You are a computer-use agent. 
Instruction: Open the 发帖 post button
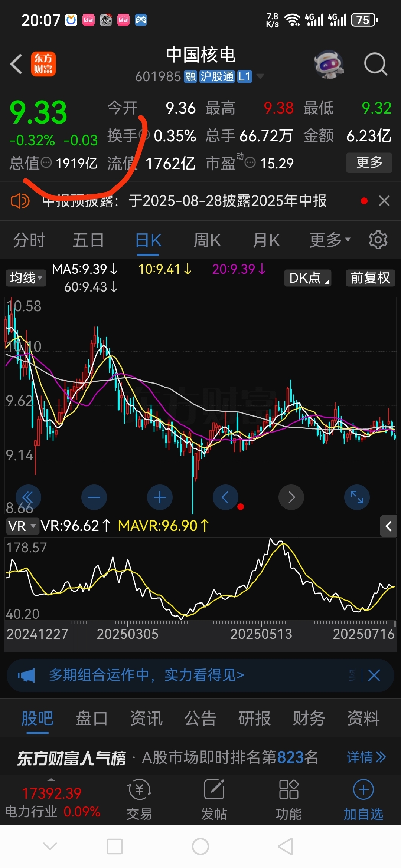point(214,799)
